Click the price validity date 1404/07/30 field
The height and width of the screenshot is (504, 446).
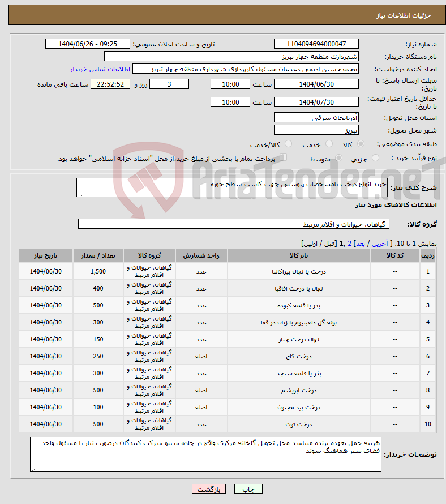[x=316, y=102]
